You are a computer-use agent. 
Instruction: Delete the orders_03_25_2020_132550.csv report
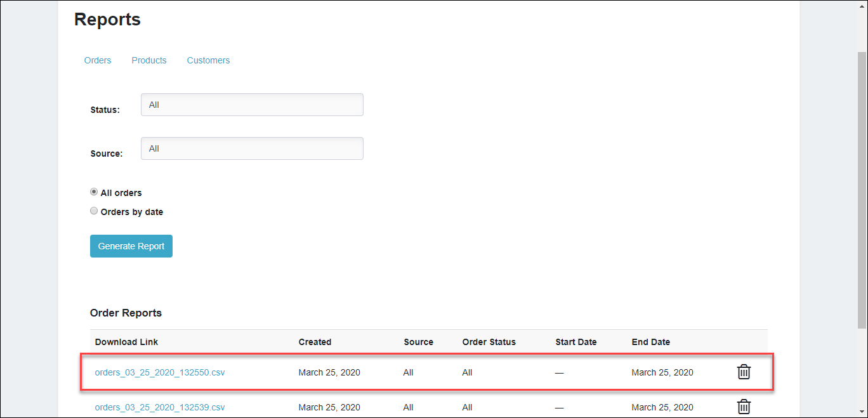coord(743,372)
